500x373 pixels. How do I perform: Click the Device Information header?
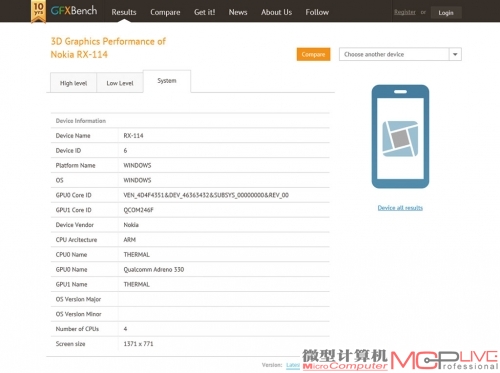[x=81, y=121]
